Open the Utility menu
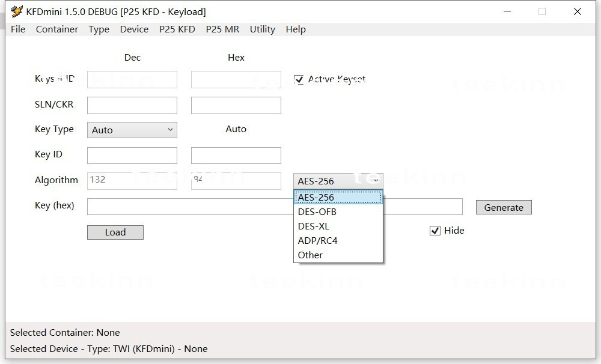The height and width of the screenshot is (364, 601). 262,29
